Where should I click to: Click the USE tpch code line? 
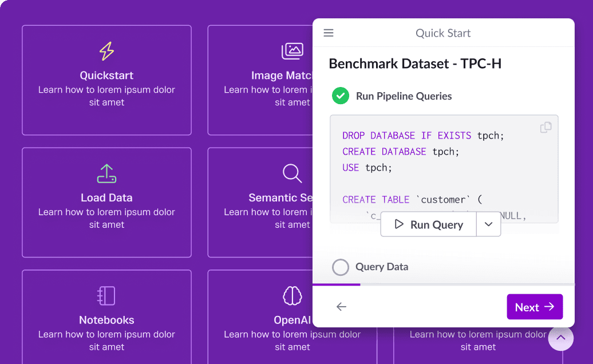[367, 168]
